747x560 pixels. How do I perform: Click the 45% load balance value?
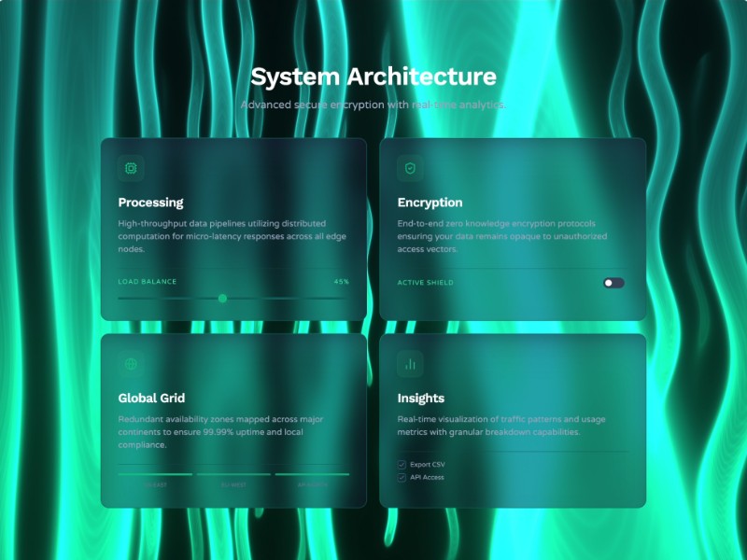(x=341, y=281)
